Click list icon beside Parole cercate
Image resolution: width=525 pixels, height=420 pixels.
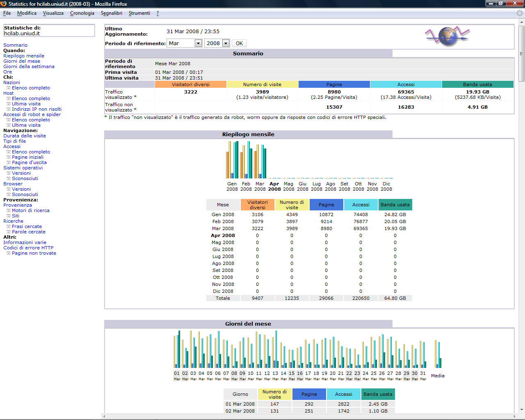tap(8, 232)
